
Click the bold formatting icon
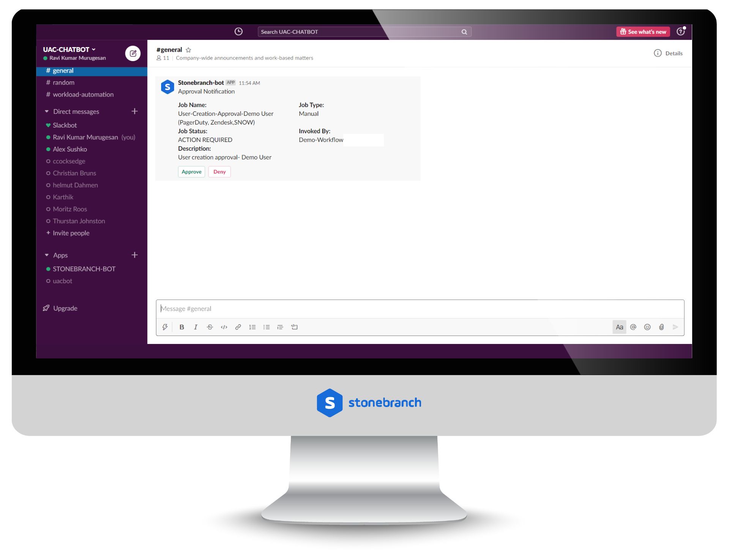coord(182,327)
